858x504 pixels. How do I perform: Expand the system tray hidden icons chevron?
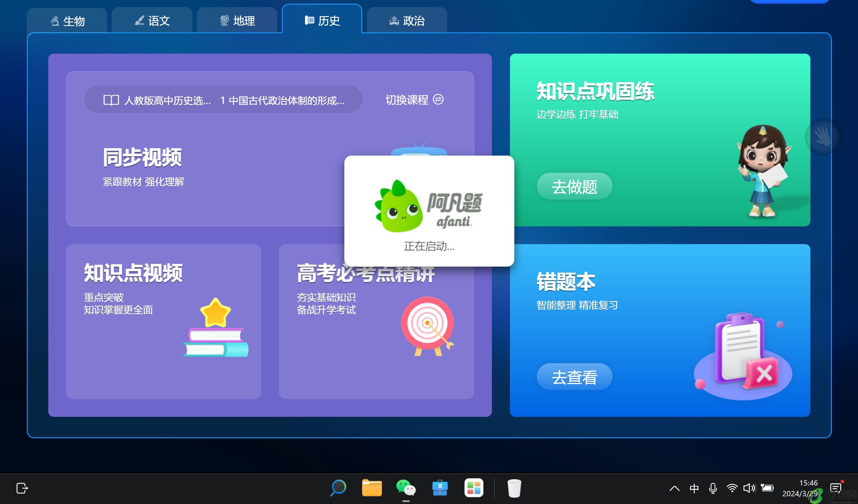coord(675,488)
